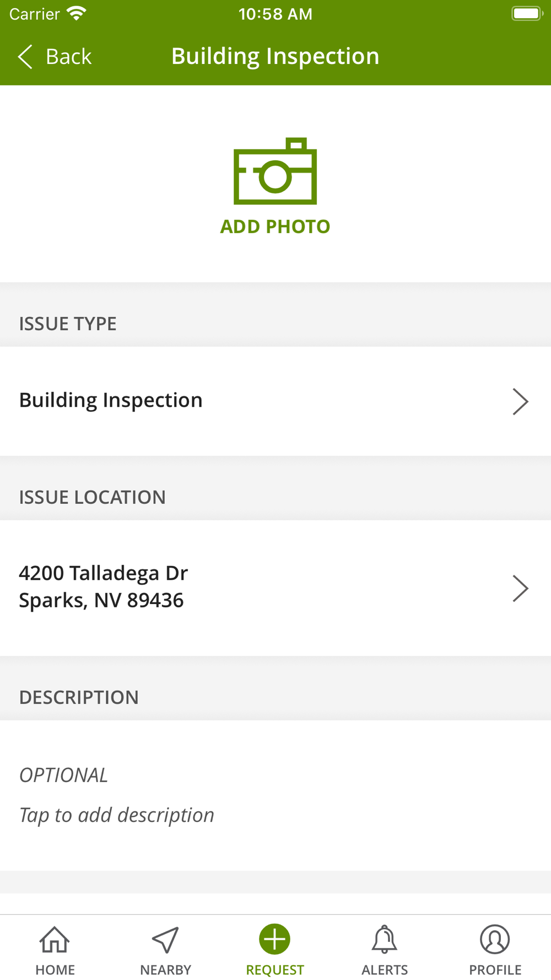The width and height of the screenshot is (551, 980).
Task: Go to the PROFILE tab label
Action: tap(495, 970)
